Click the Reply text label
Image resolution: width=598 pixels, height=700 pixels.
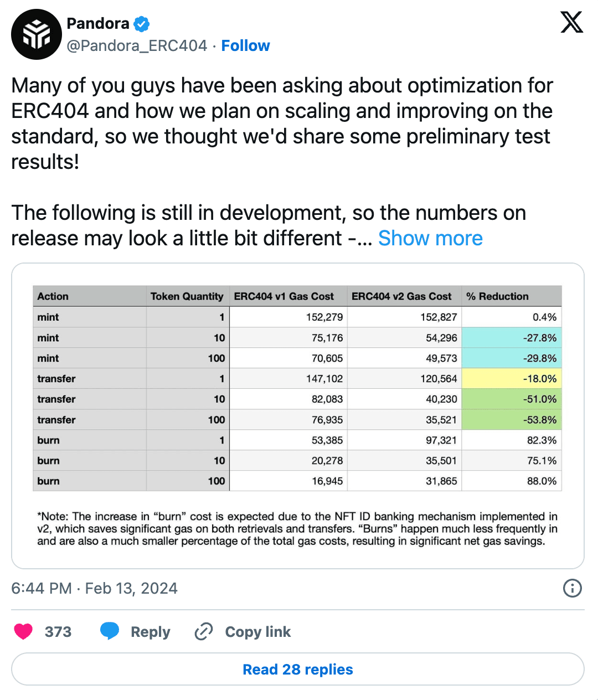click(x=150, y=631)
